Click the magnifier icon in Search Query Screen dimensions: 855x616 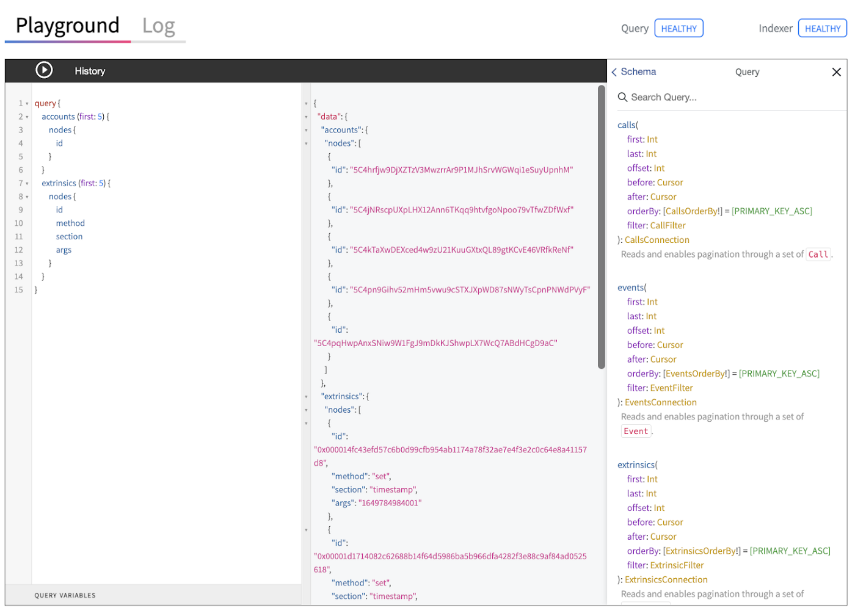point(622,97)
